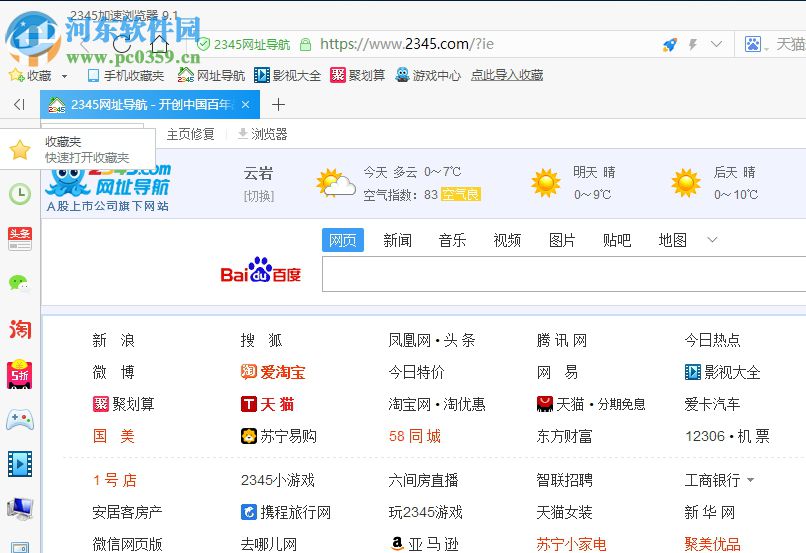The width and height of the screenshot is (806, 553).
Task: Open the computer monitor sidebar icon
Action: pos(20,508)
